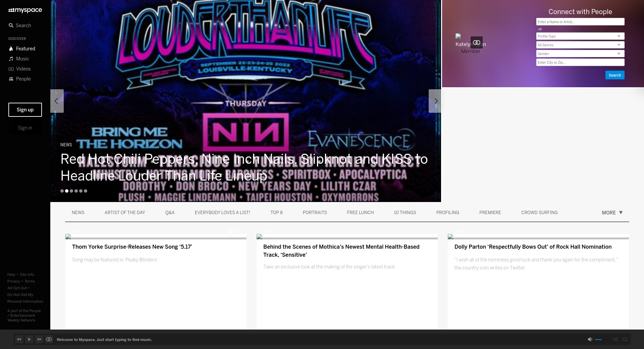Screen dimensions: 644x349
Task: Toggle shuffle in the player bar
Action: click(x=615, y=340)
